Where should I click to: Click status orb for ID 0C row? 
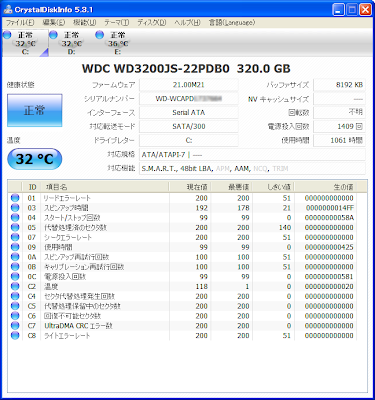point(15,277)
